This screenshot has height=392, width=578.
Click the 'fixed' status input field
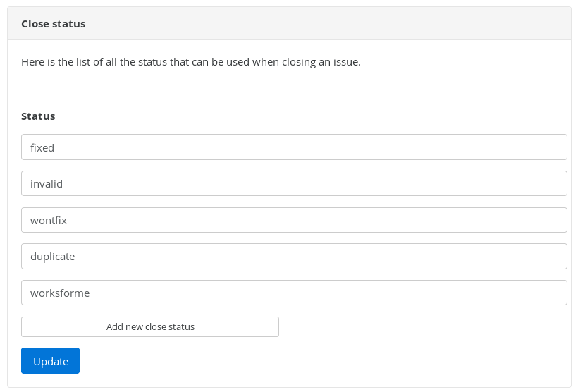pyautogui.click(x=294, y=147)
